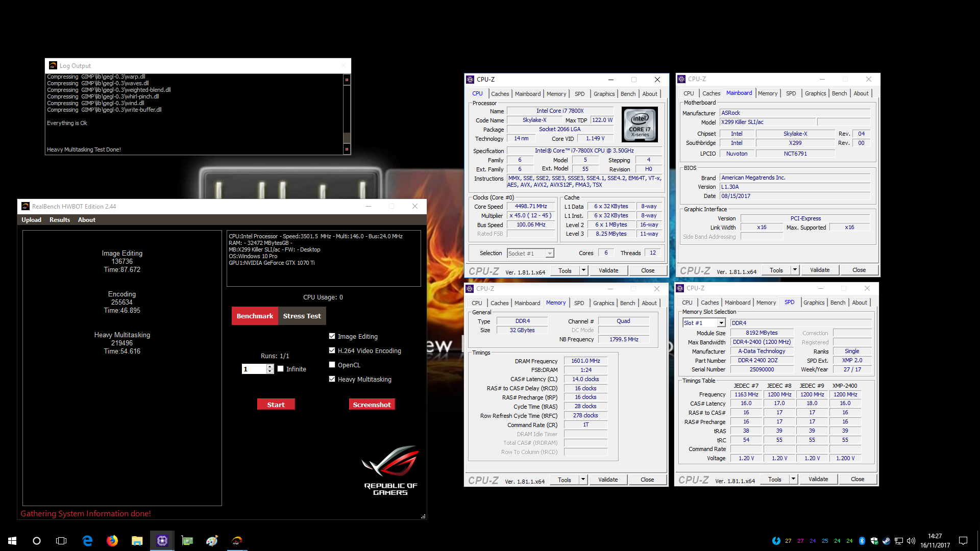Switch to the Stress Test mode
Viewport: 980px width, 551px height.
click(302, 316)
